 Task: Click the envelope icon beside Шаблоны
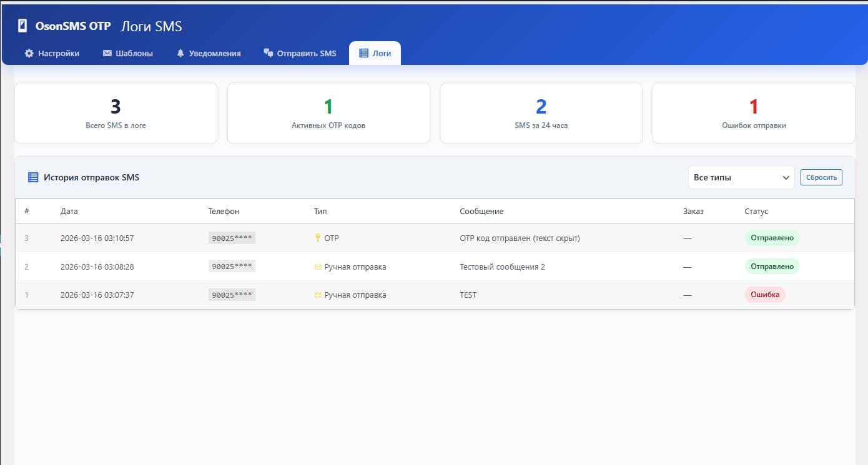[x=107, y=54]
